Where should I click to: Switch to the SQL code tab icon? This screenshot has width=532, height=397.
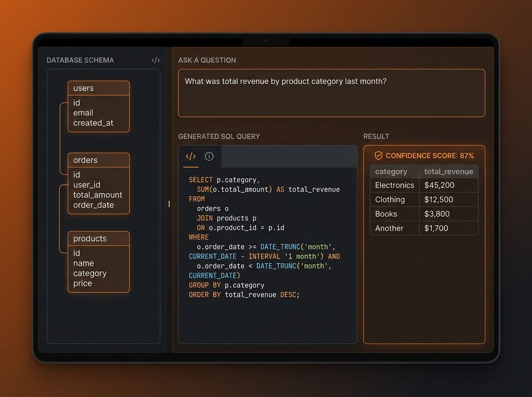[191, 156]
